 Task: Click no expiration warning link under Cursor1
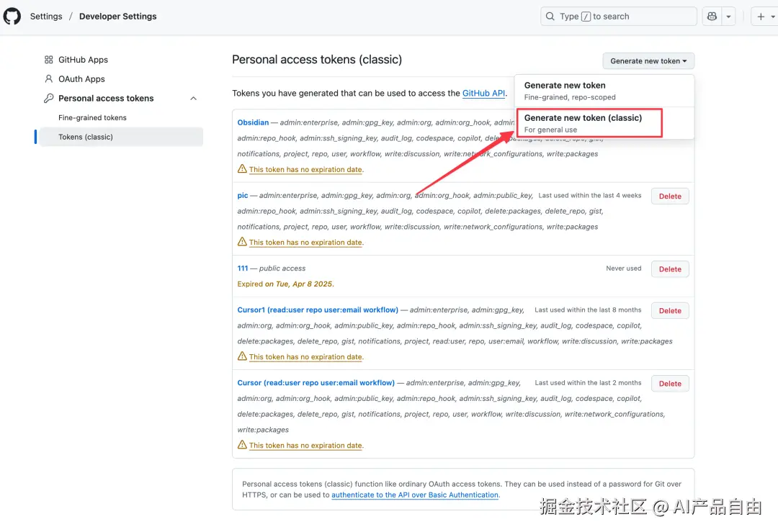(305, 357)
